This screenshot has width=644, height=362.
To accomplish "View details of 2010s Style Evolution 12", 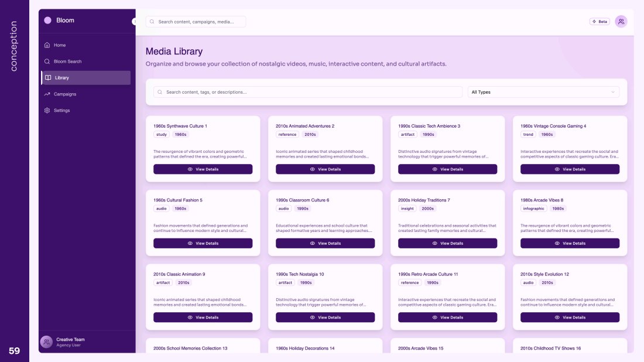I will point(570,317).
